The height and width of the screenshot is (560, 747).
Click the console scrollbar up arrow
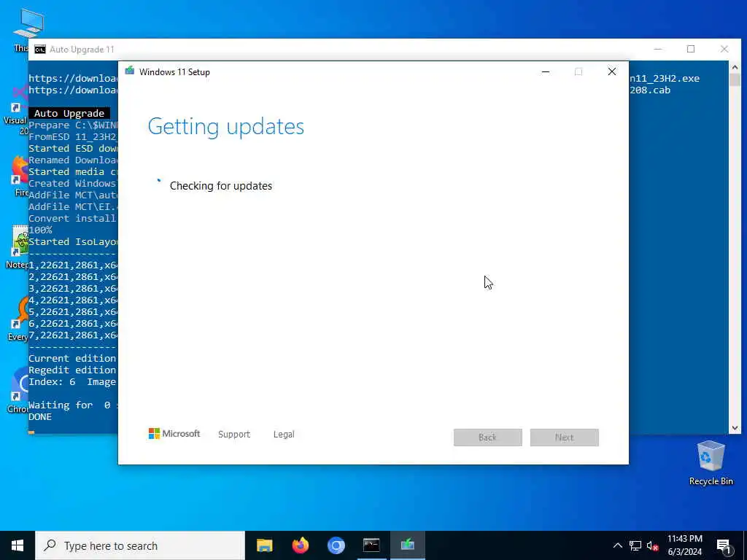735,67
